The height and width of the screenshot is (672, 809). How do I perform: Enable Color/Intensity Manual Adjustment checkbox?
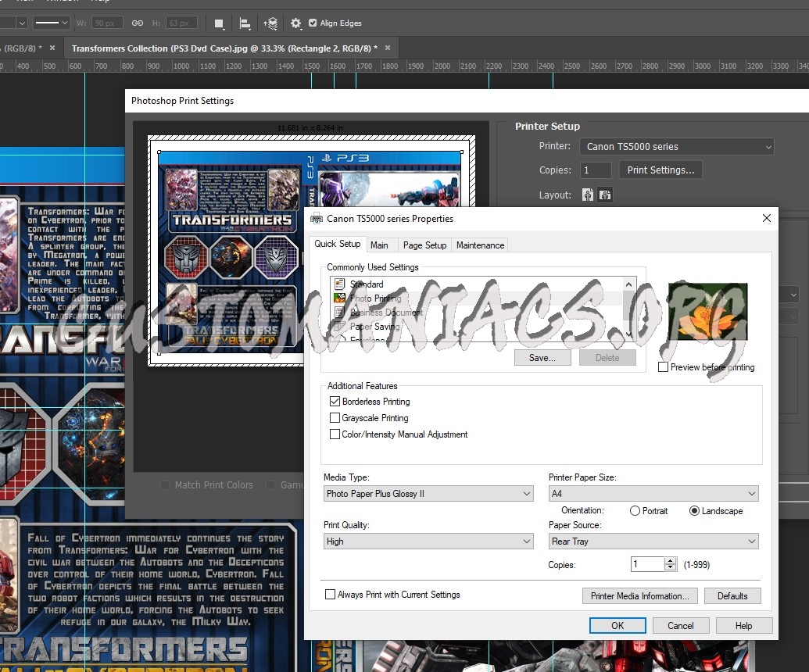335,434
